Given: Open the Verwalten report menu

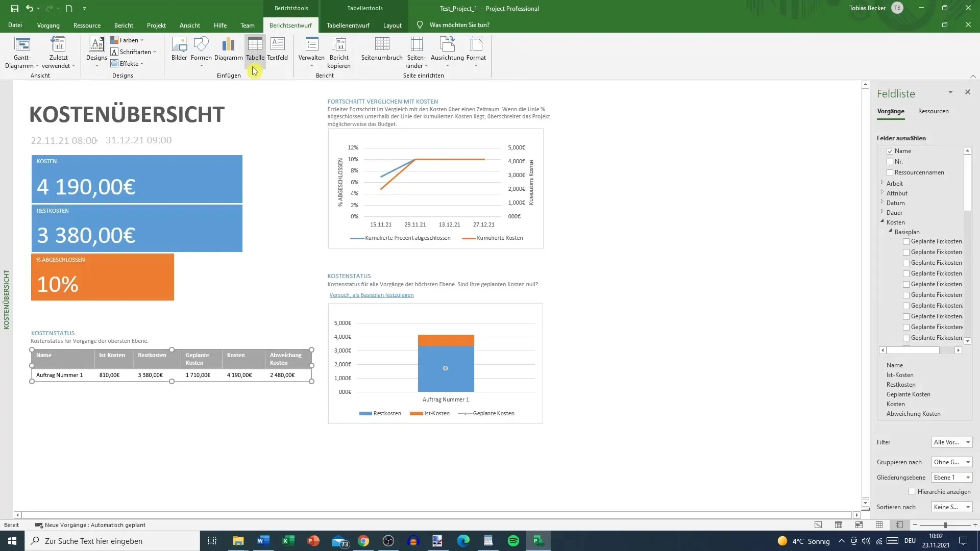Looking at the screenshot, I should click(311, 53).
